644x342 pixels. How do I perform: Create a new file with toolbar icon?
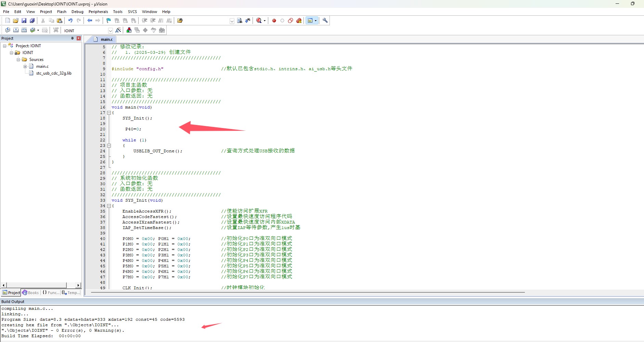point(8,21)
